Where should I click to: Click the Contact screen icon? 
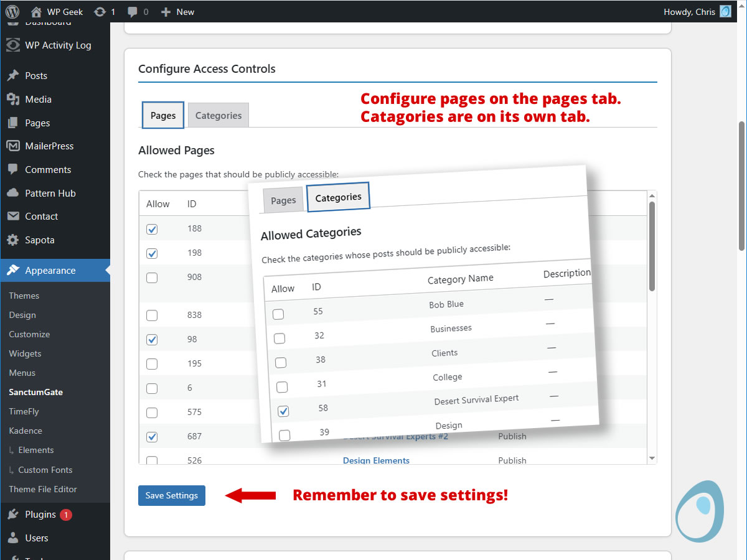click(x=14, y=216)
